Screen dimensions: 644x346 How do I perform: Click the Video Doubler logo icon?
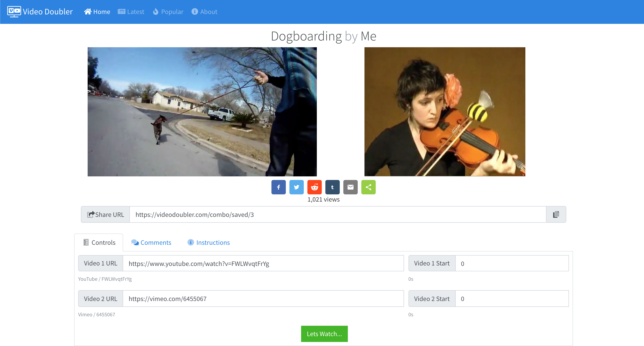[x=14, y=11]
